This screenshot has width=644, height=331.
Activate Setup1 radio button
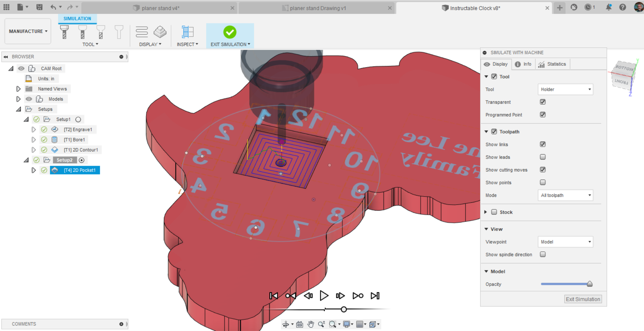pyautogui.click(x=78, y=119)
